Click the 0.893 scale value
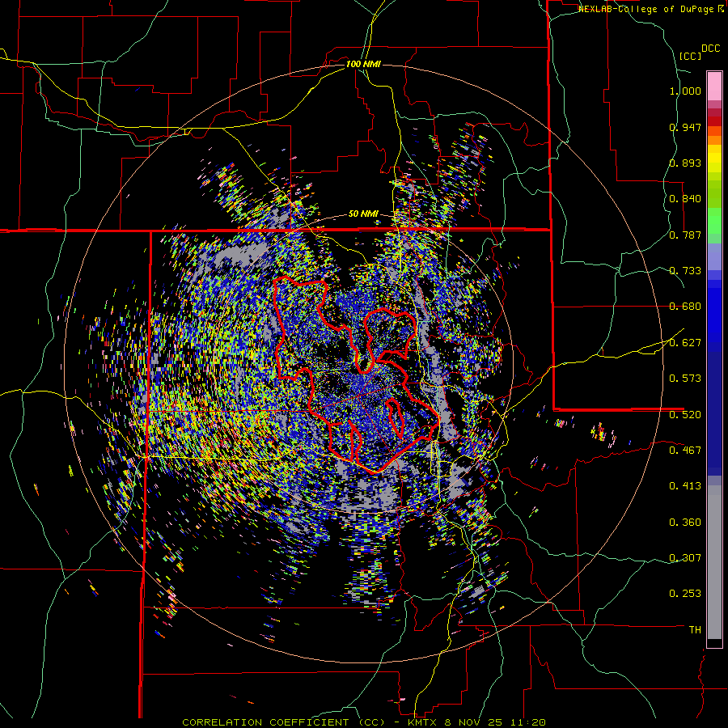728x728 pixels. tap(685, 163)
